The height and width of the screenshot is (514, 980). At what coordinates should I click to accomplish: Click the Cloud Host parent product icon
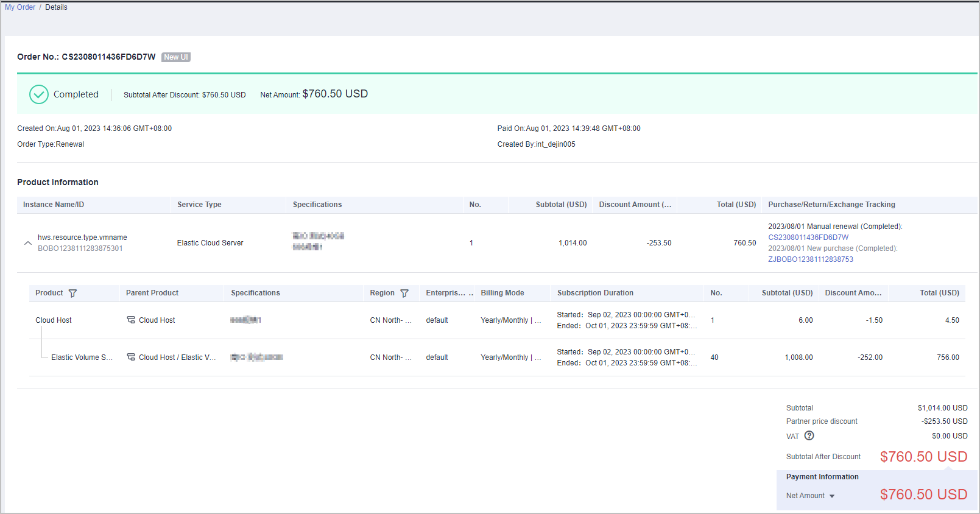[131, 320]
